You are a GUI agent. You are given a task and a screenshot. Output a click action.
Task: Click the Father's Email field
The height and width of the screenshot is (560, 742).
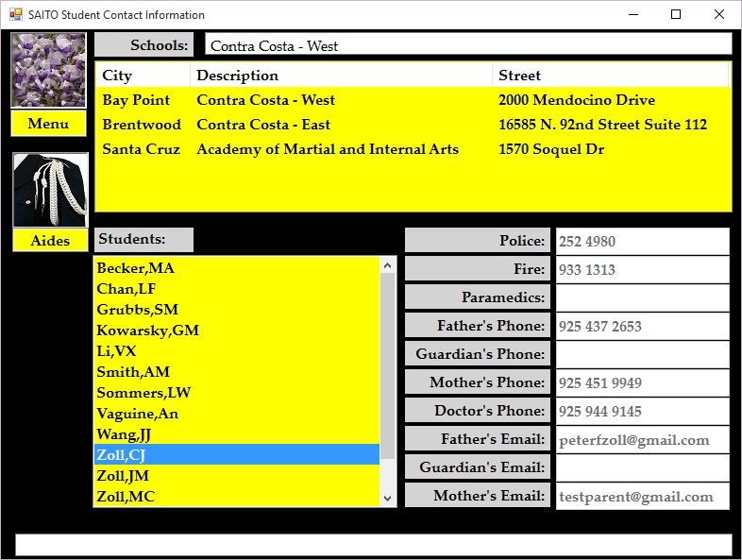click(642, 440)
